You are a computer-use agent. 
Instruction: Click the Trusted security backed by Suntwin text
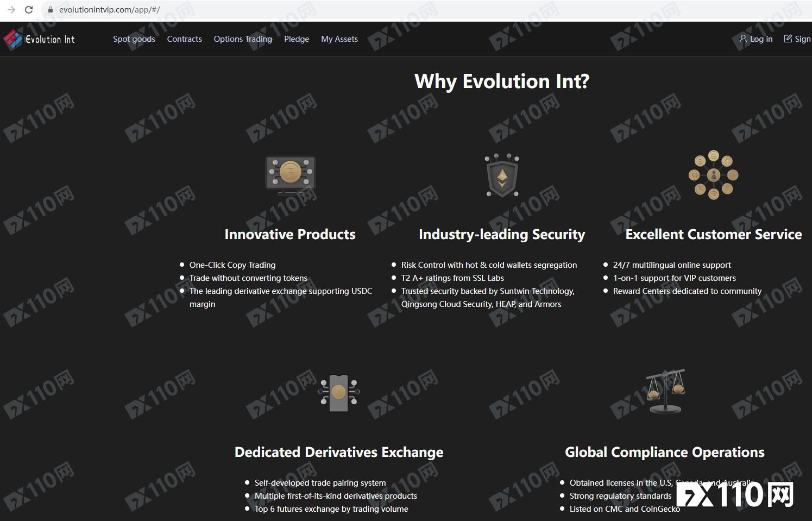click(488, 297)
